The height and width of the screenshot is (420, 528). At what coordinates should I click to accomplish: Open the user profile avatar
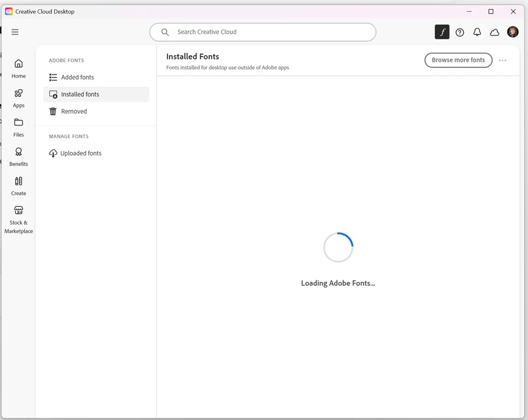(x=512, y=32)
